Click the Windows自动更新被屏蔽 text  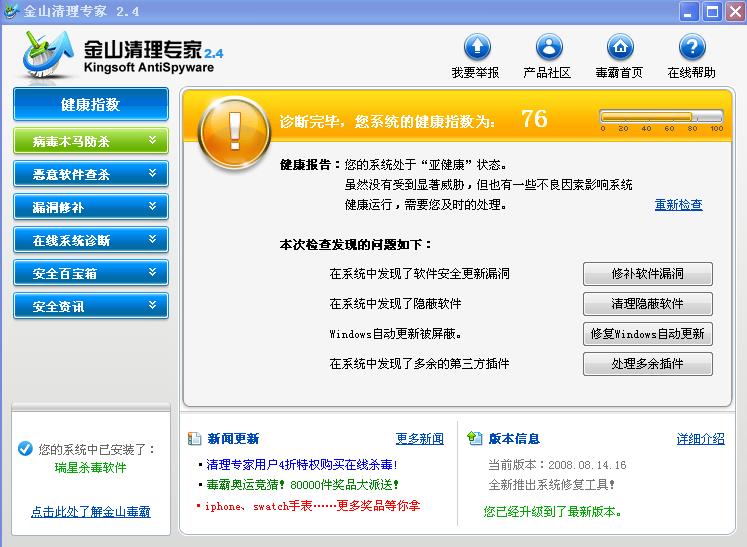click(395, 334)
